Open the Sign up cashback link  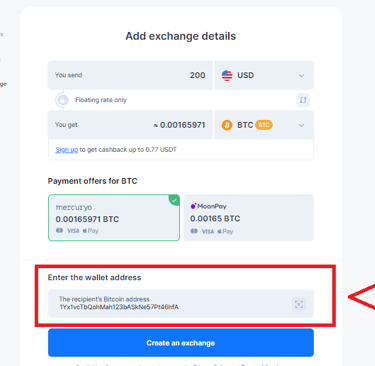66,150
